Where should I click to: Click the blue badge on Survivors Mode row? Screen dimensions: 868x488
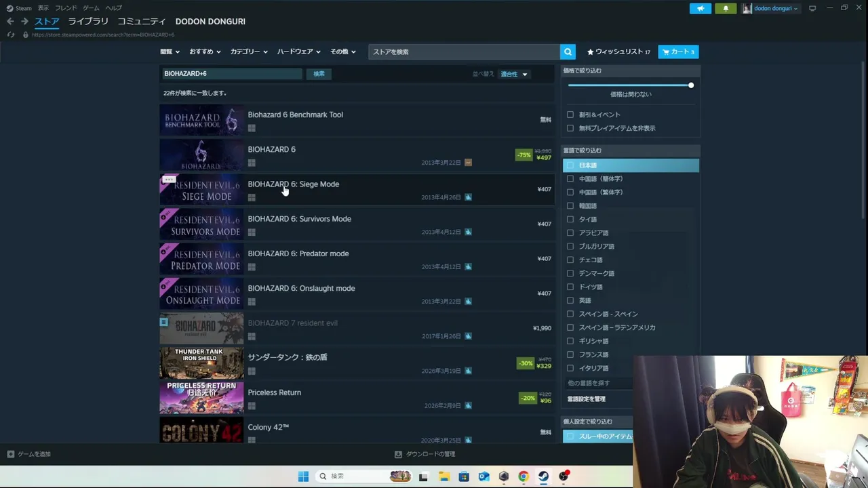[468, 232]
